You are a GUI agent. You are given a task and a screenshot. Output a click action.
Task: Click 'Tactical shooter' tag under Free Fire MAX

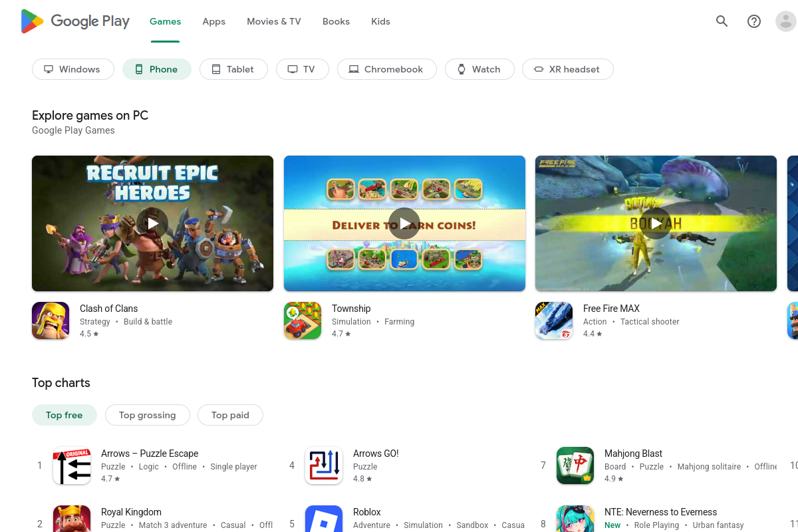pos(650,322)
